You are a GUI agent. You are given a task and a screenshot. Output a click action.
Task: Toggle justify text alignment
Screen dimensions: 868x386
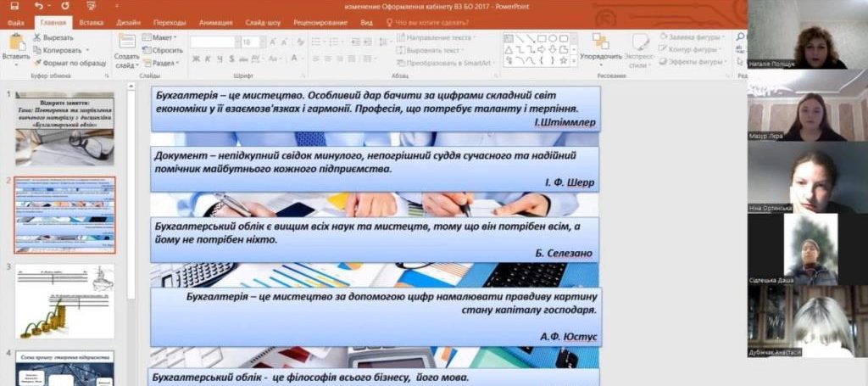pyautogui.click(x=352, y=59)
